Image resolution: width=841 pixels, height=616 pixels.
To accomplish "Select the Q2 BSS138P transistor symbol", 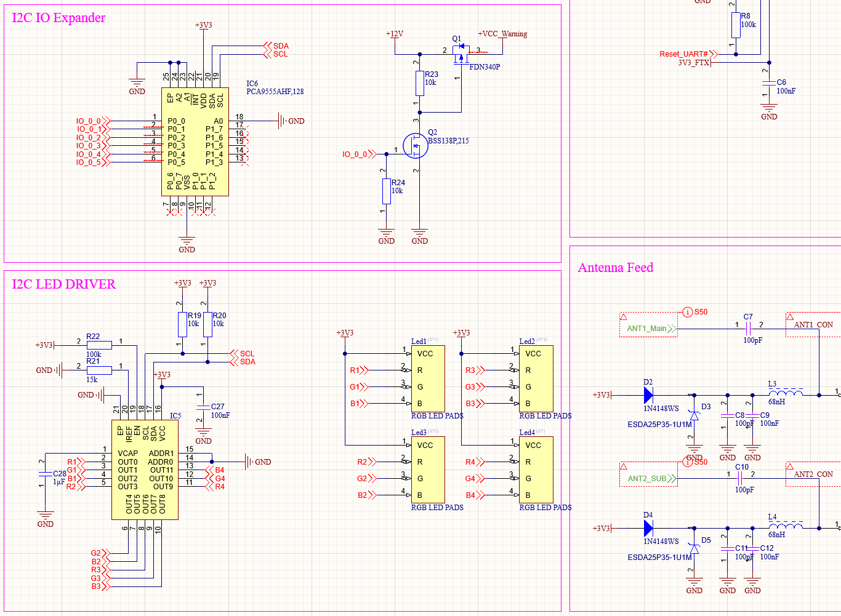I will (x=416, y=146).
